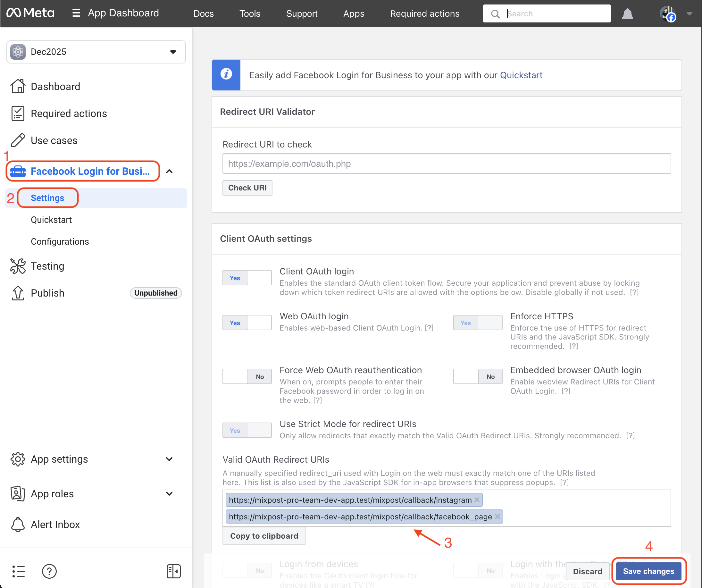Collapse sidebar using panel toggle icon
The width and height of the screenshot is (702, 588).
[173, 571]
